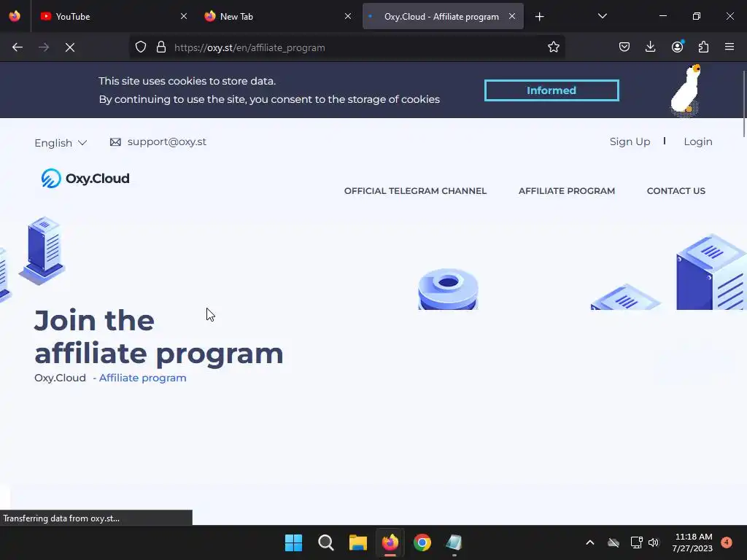Open the Downloads panel
The height and width of the screenshot is (560, 747).
650,47
